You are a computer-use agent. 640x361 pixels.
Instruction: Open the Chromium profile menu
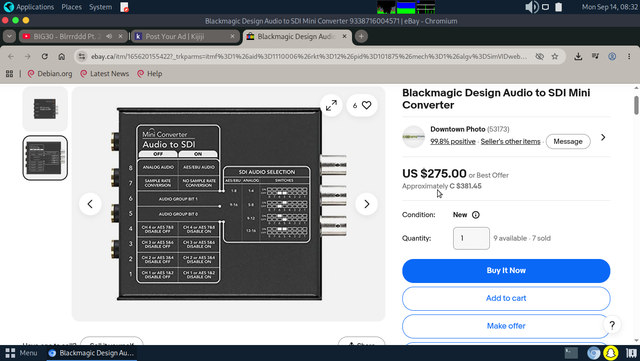pyautogui.click(x=612, y=57)
